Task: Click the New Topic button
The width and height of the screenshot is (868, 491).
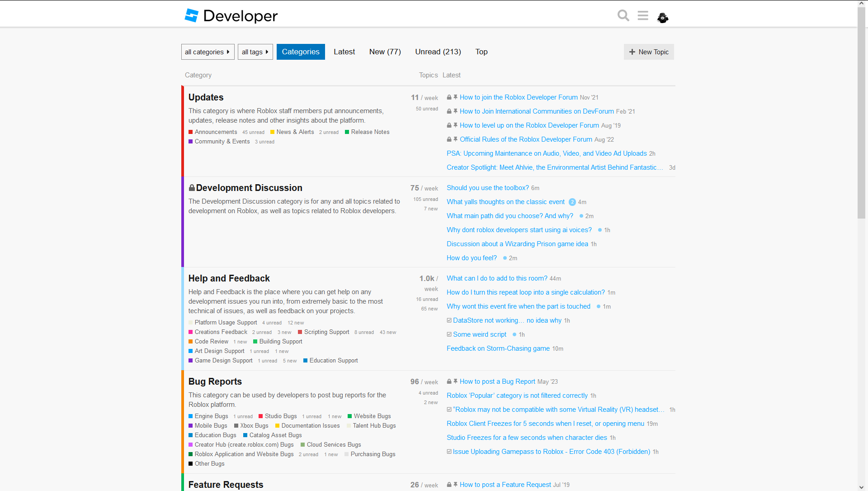Action: coord(648,52)
